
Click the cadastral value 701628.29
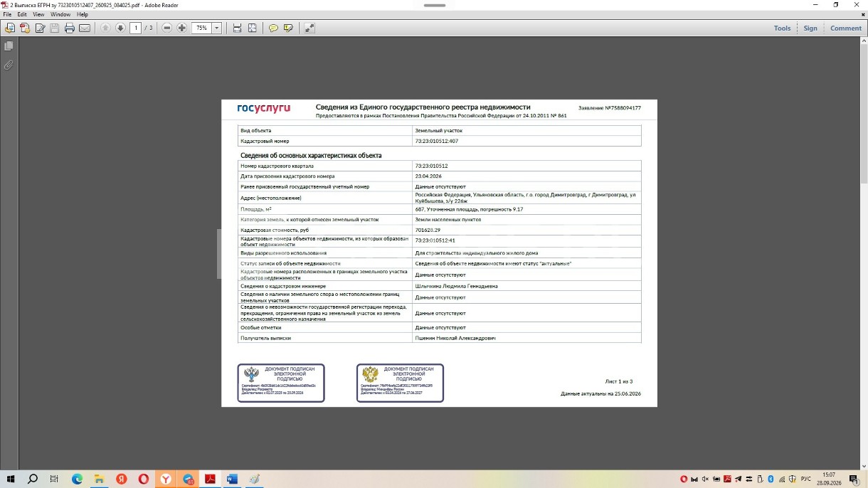[x=428, y=230]
